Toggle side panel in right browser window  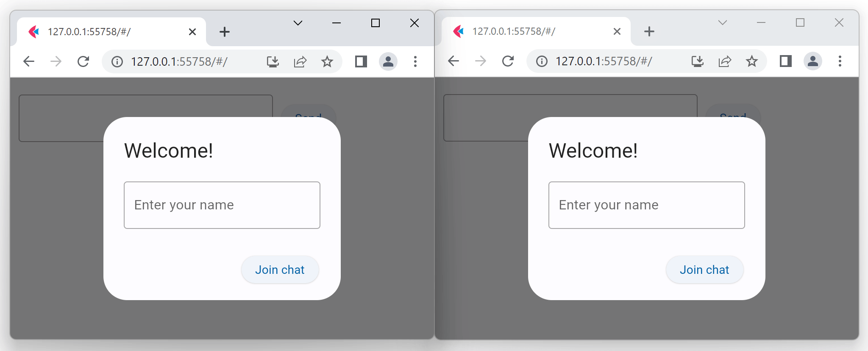point(785,61)
